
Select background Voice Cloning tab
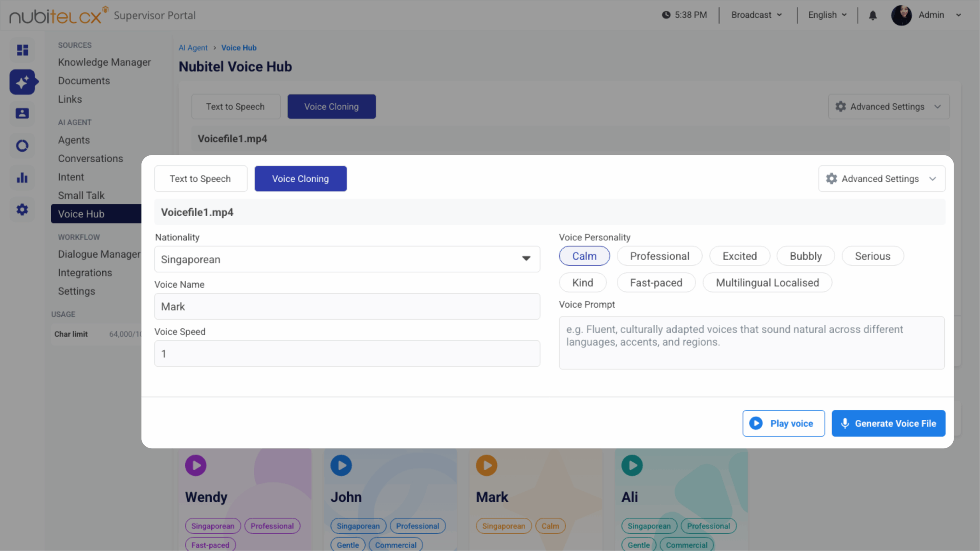point(332,106)
